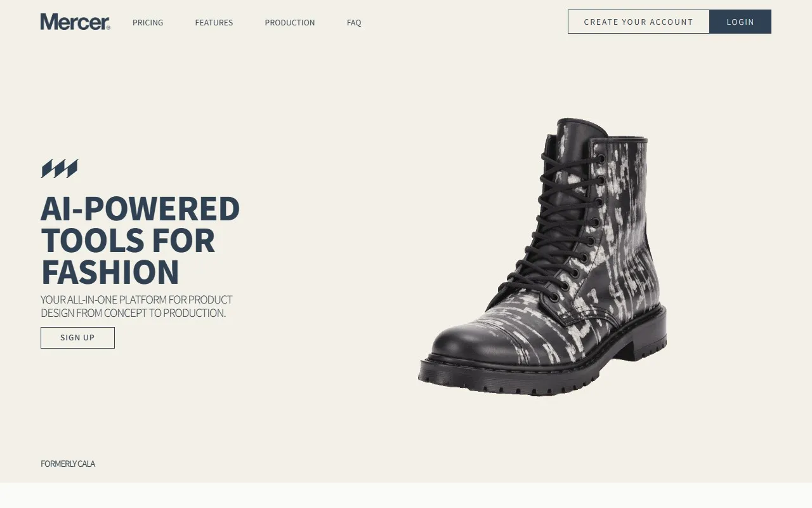Open the FAQ page

coord(354,22)
